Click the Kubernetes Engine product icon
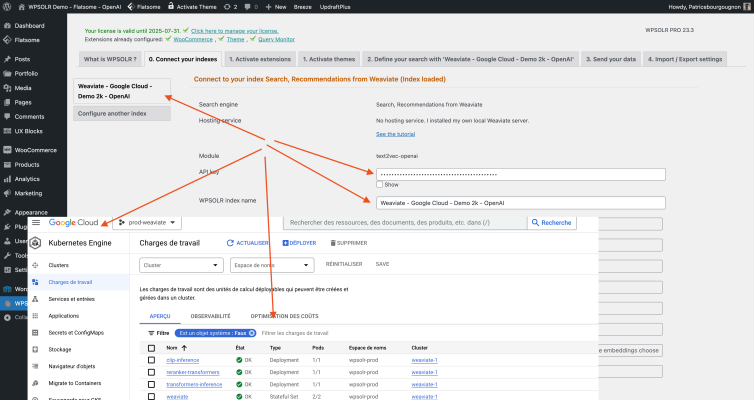The width and height of the screenshot is (754, 400). (36, 243)
